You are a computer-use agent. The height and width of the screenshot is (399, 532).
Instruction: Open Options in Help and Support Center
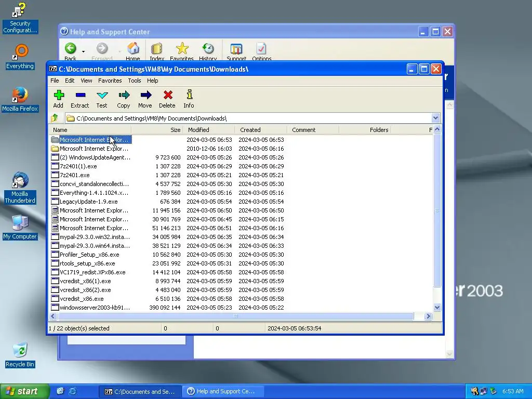(262, 51)
